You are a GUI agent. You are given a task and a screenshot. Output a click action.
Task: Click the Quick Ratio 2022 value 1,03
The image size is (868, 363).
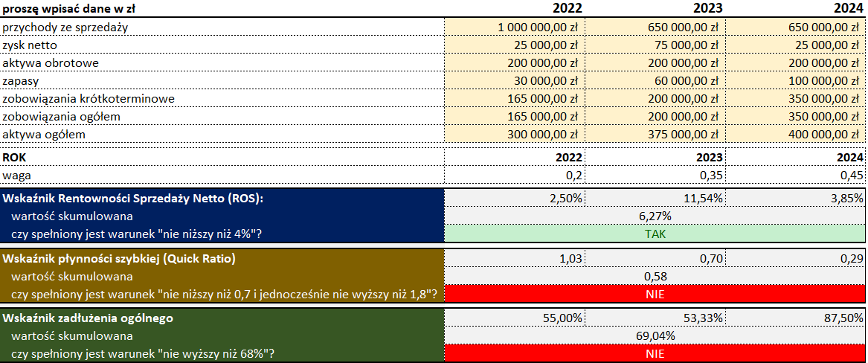(x=571, y=258)
